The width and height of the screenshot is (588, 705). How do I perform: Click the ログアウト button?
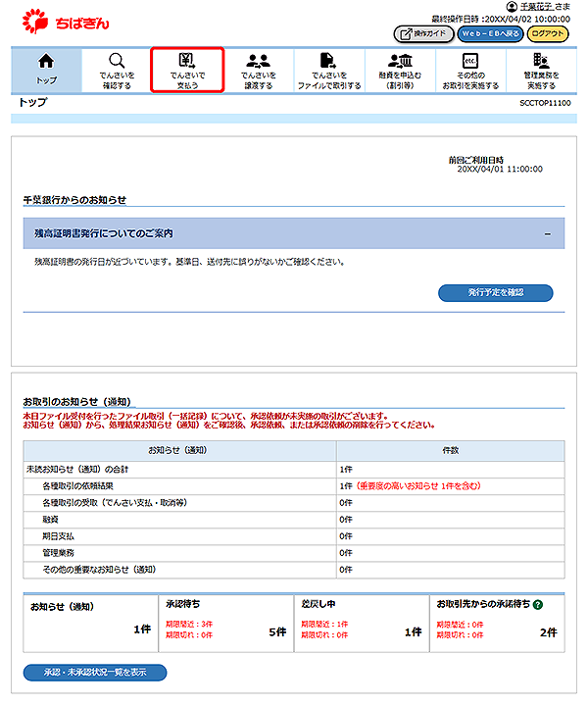[547, 33]
